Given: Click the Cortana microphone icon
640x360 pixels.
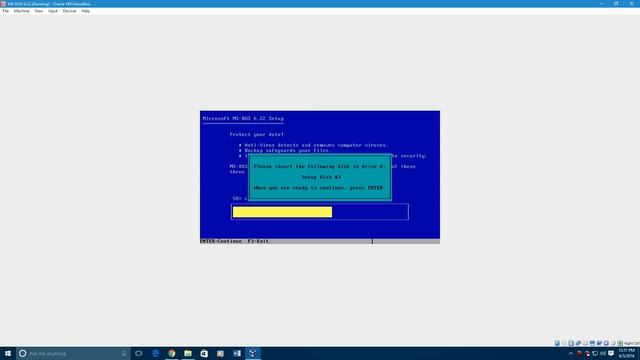Looking at the screenshot, I should (124, 353).
